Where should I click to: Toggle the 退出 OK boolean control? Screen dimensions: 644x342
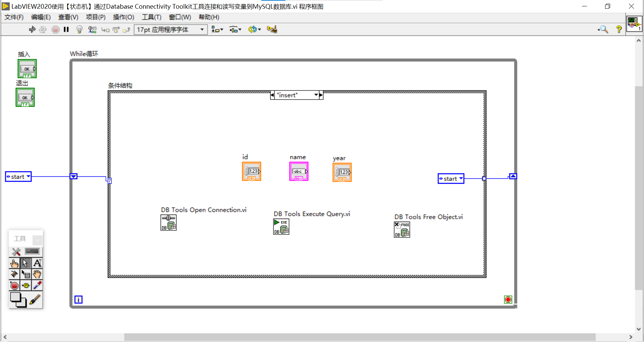click(25, 97)
